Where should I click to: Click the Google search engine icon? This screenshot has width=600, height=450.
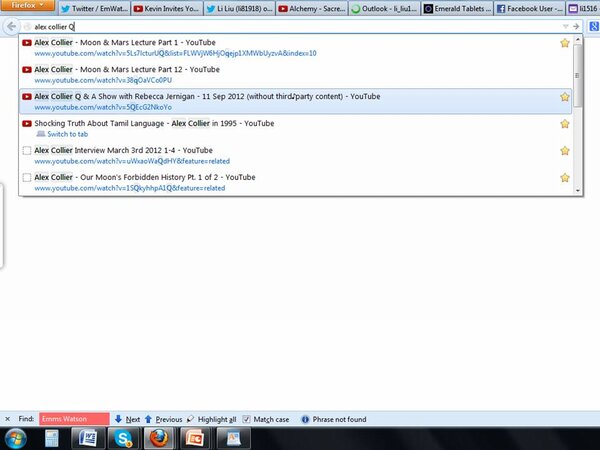click(594, 26)
